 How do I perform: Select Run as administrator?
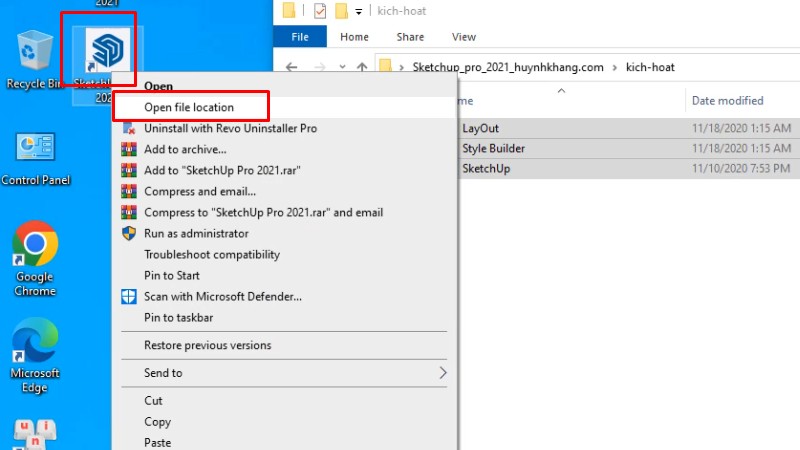(x=196, y=233)
